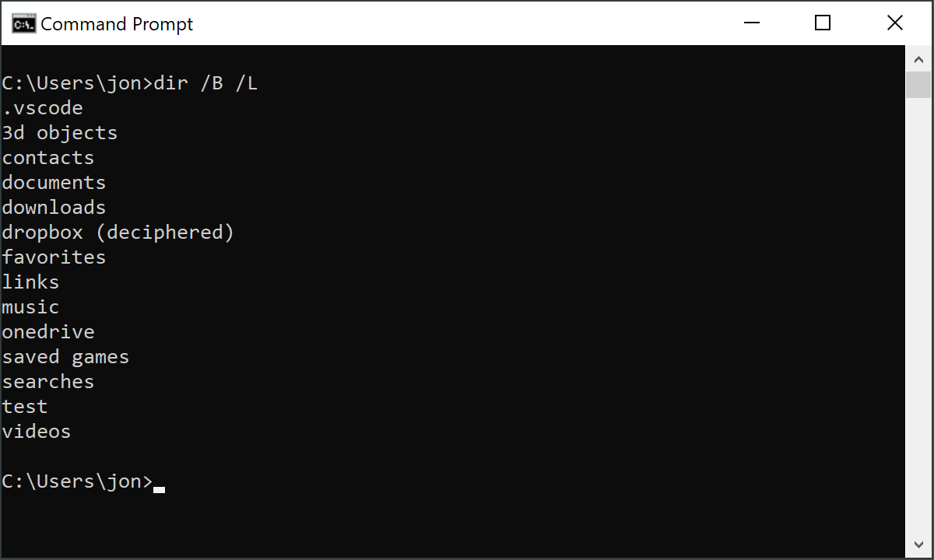Click the 3d objects folder name

tap(59, 132)
